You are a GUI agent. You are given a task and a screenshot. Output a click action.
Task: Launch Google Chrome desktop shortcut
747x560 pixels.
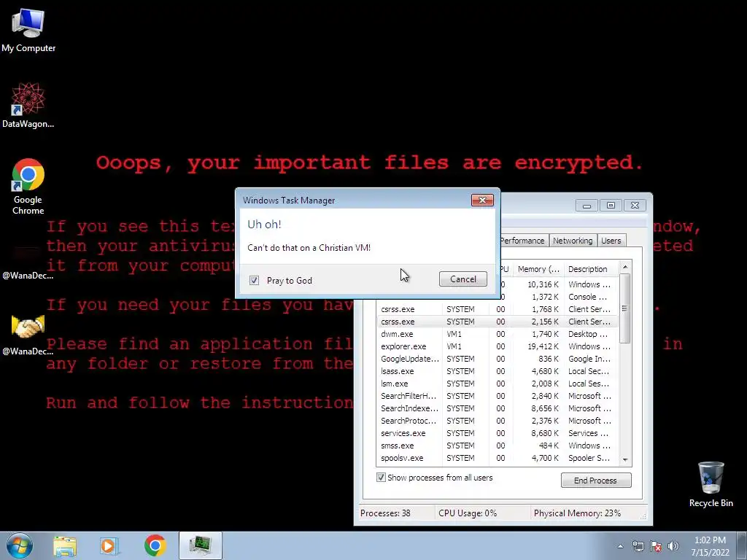pos(28,186)
